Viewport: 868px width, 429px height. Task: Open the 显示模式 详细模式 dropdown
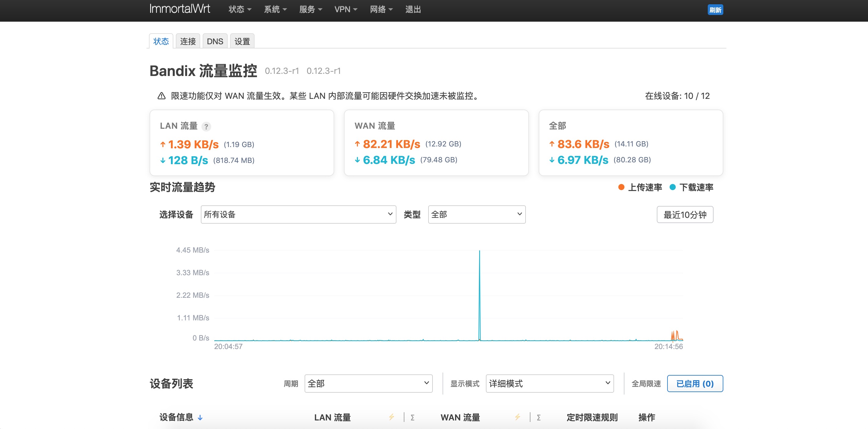coord(549,384)
